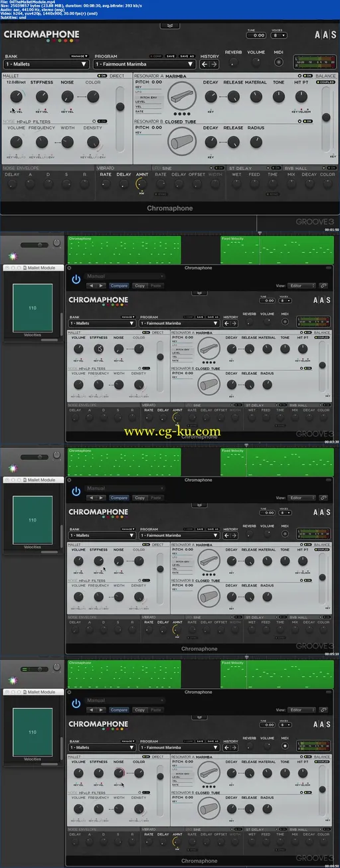Image resolution: width=340 pixels, height=868 pixels.
Task: Open View Editor dropdown in 00:03:30 frame
Action: pyautogui.click(x=301, y=285)
